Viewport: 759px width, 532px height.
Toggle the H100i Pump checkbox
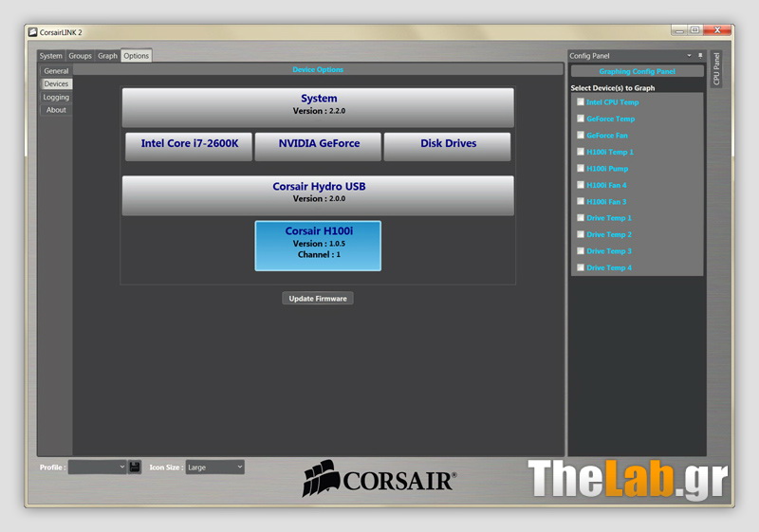click(x=581, y=168)
